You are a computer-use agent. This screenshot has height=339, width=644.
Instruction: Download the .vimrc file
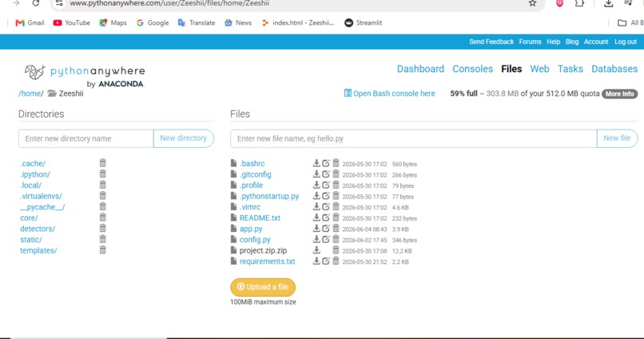point(316,207)
